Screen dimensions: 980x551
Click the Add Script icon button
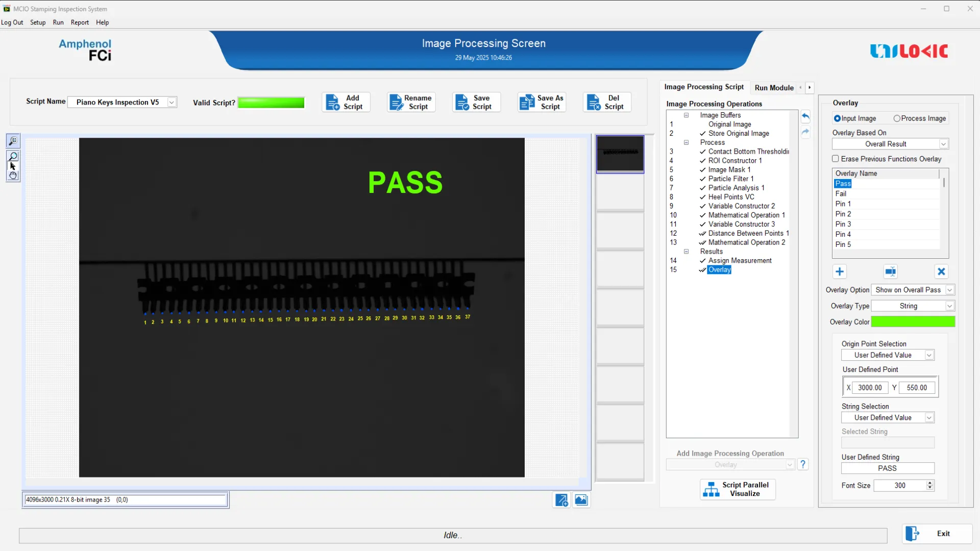346,102
